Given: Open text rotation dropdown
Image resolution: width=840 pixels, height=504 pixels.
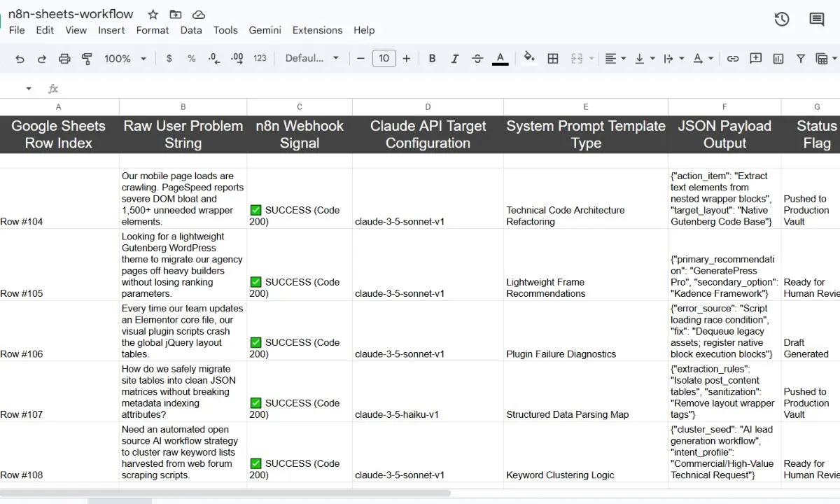Looking at the screenshot, I should [x=703, y=59].
